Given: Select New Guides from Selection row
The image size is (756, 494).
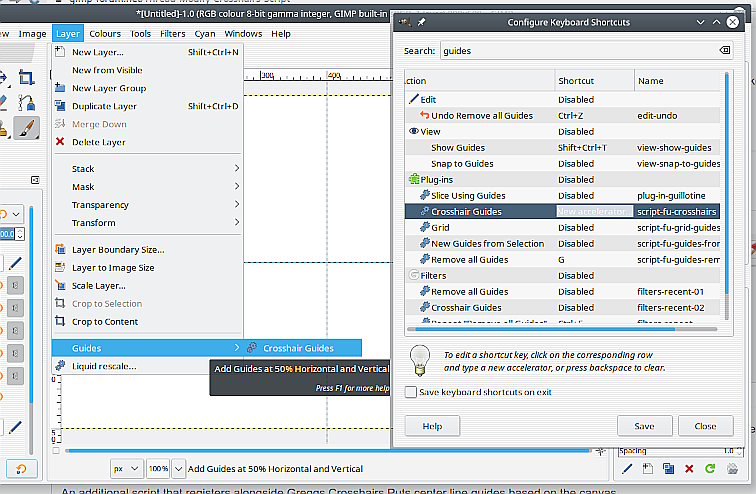Looking at the screenshot, I should [562, 243].
